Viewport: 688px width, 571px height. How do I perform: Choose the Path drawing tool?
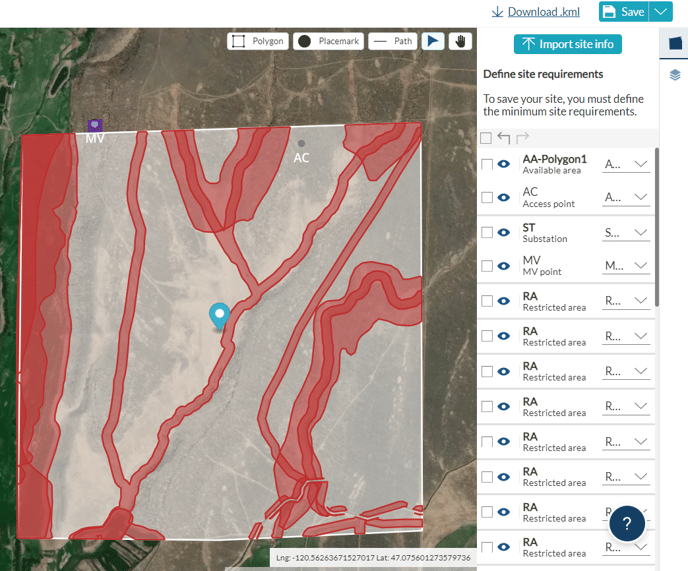pyautogui.click(x=391, y=41)
